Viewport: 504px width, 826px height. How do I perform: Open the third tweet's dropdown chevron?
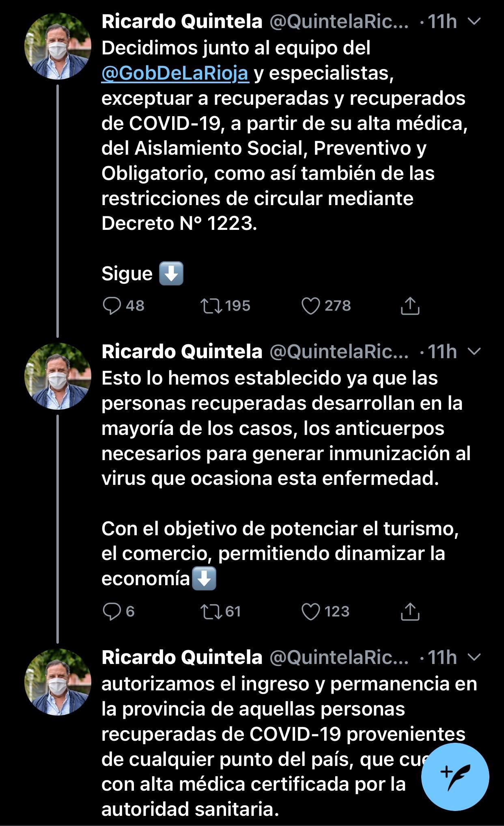[x=474, y=657]
